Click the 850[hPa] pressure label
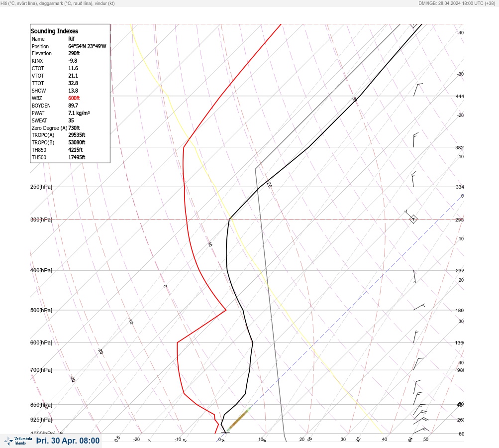Viewport: 499px width, 448px height. [x=41, y=405]
